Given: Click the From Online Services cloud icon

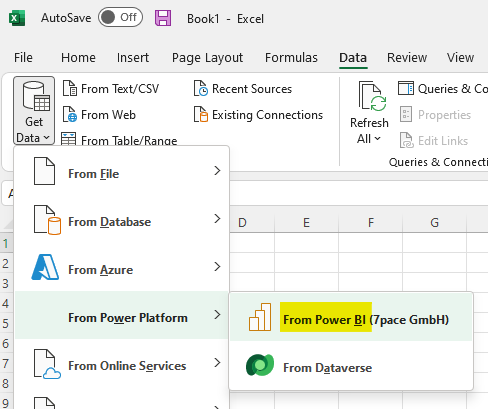Looking at the screenshot, I should point(47,364).
